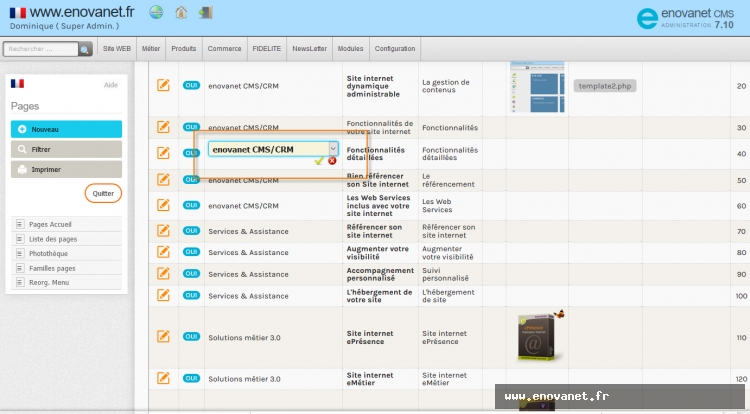Image resolution: width=750 pixels, height=414 pixels.
Task: Confirm the inline edit with green checkmark
Action: point(319,161)
